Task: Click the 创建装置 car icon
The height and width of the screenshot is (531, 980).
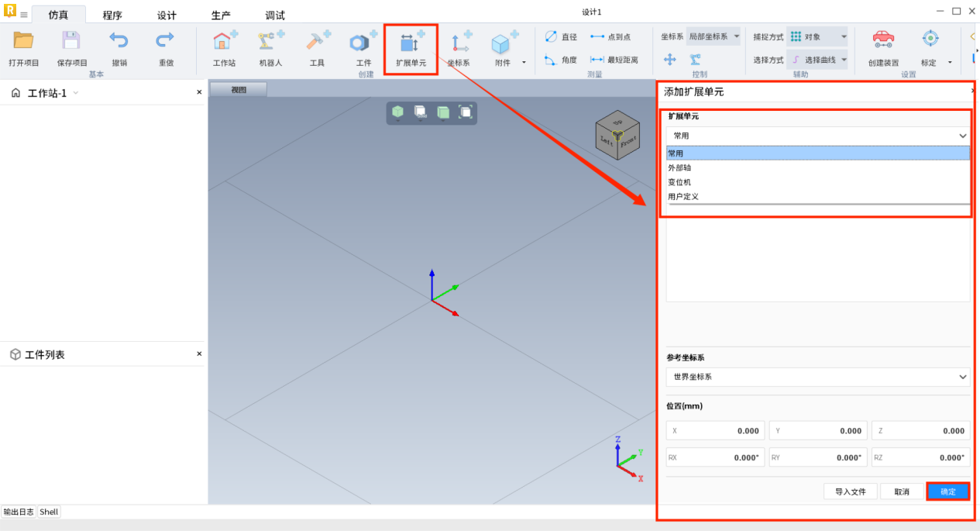Action: [x=883, y=40]
